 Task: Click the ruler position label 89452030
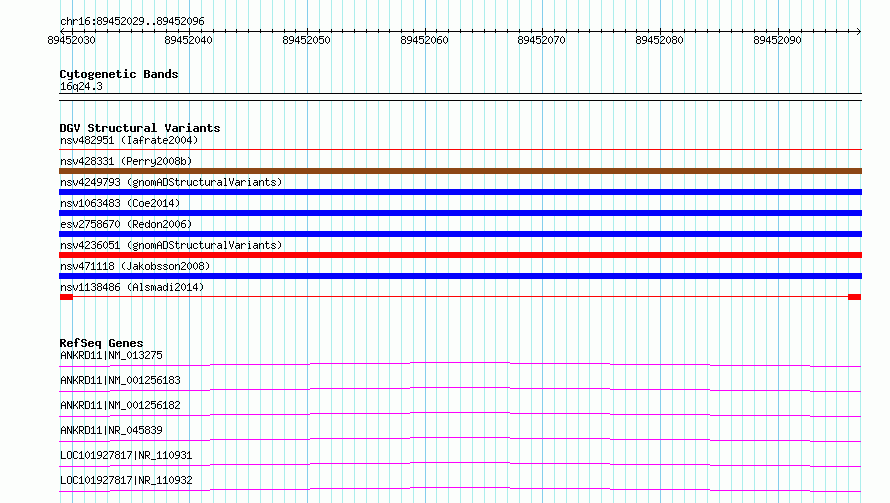pos(72,40)
